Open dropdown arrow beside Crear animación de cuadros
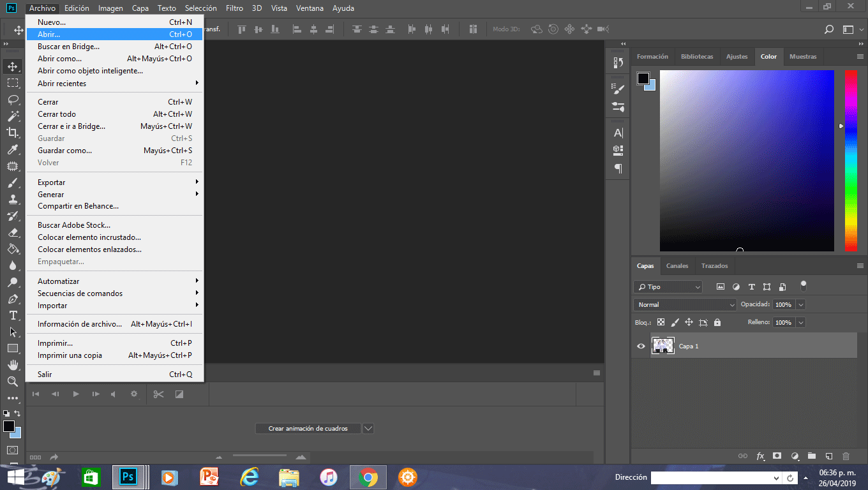This screenshot has width=868, height=490. point(368,429)
